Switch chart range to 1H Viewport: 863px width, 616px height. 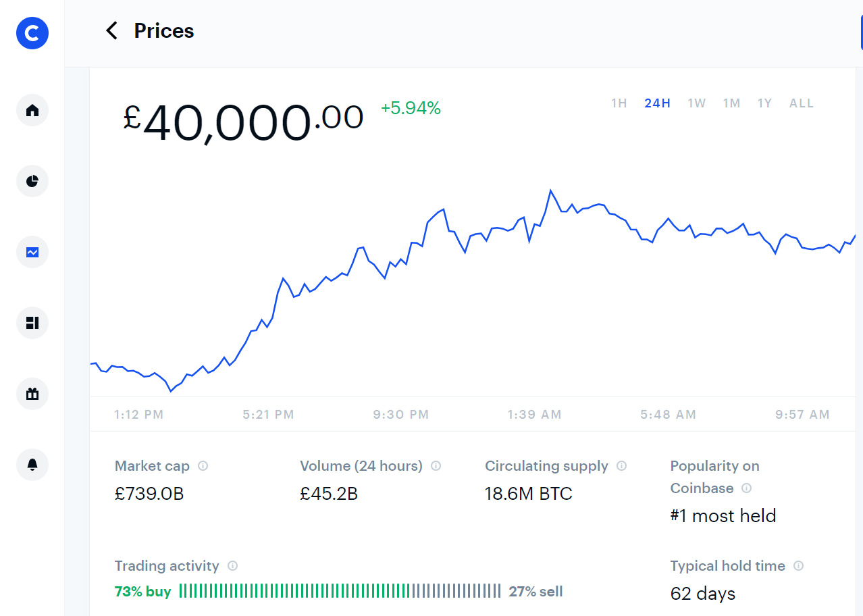(x=619, y=103)
